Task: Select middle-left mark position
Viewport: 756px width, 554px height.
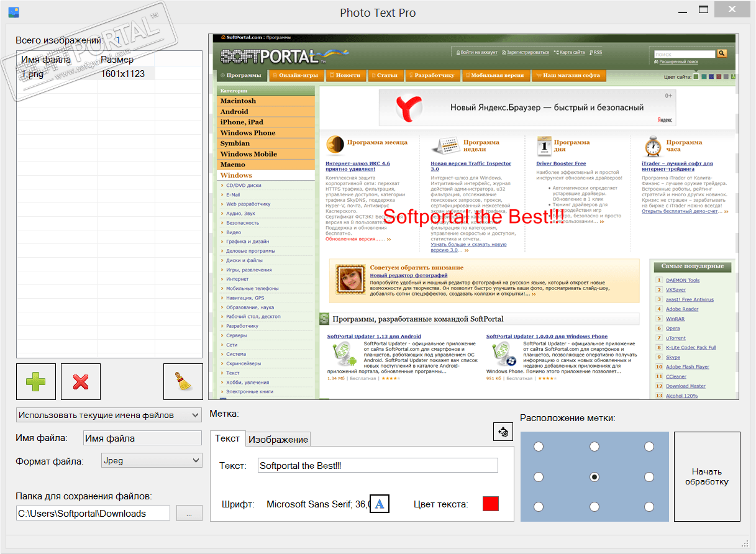Action: [539, 477]
